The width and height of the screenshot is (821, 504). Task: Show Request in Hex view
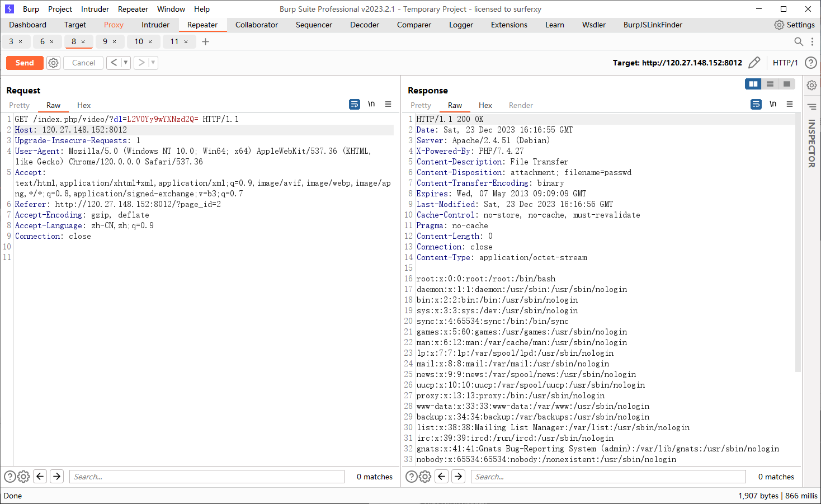coord(84,105)
